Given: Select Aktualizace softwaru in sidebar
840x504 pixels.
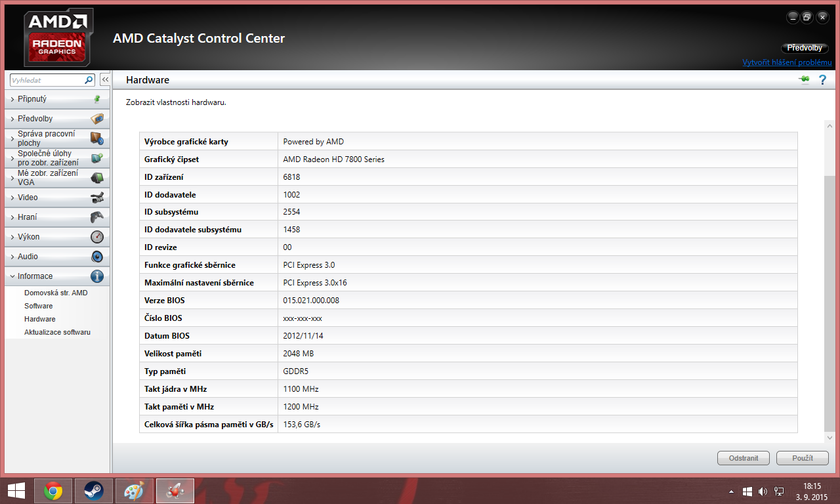Looking at the screenshot, I should pos(58,332).
